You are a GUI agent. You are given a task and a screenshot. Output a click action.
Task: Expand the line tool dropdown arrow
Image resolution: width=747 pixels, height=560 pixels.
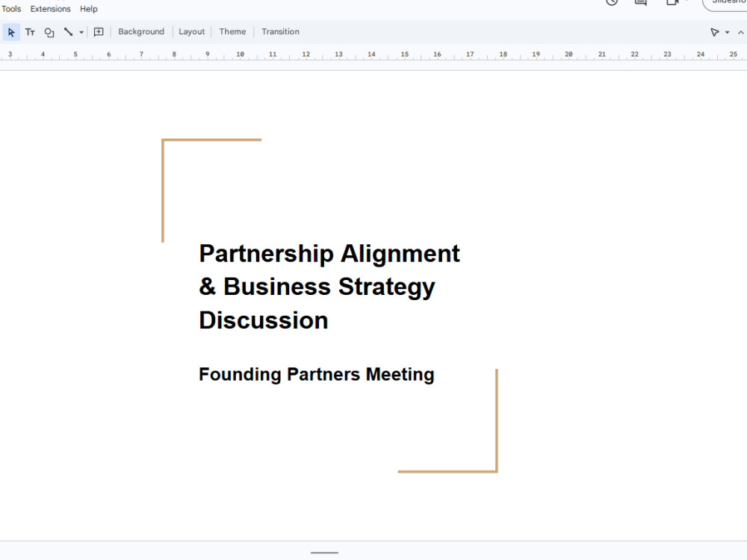click(x=81, y=32)
